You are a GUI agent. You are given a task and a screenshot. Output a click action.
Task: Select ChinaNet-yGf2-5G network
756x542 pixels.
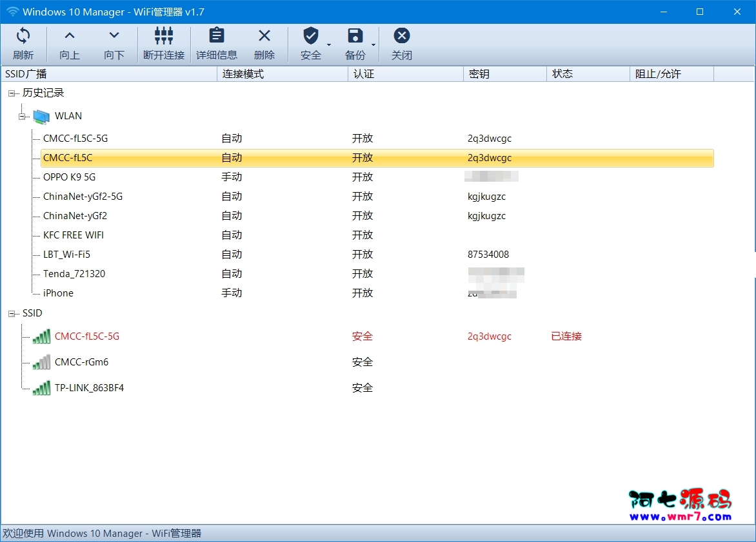(x=83, y=197)
